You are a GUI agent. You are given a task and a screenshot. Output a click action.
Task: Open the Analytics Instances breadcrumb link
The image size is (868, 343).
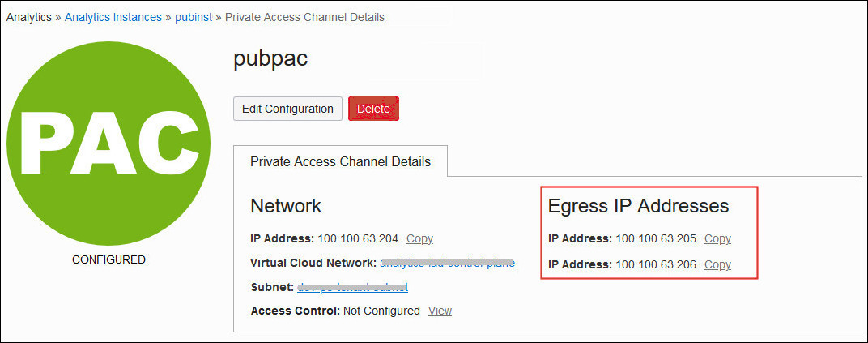click(x=113, y=17)
